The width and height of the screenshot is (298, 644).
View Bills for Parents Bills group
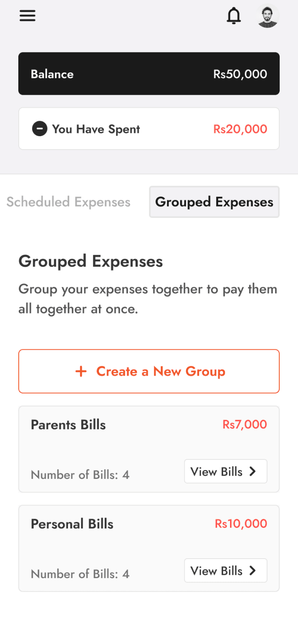[x=226, y=471]
